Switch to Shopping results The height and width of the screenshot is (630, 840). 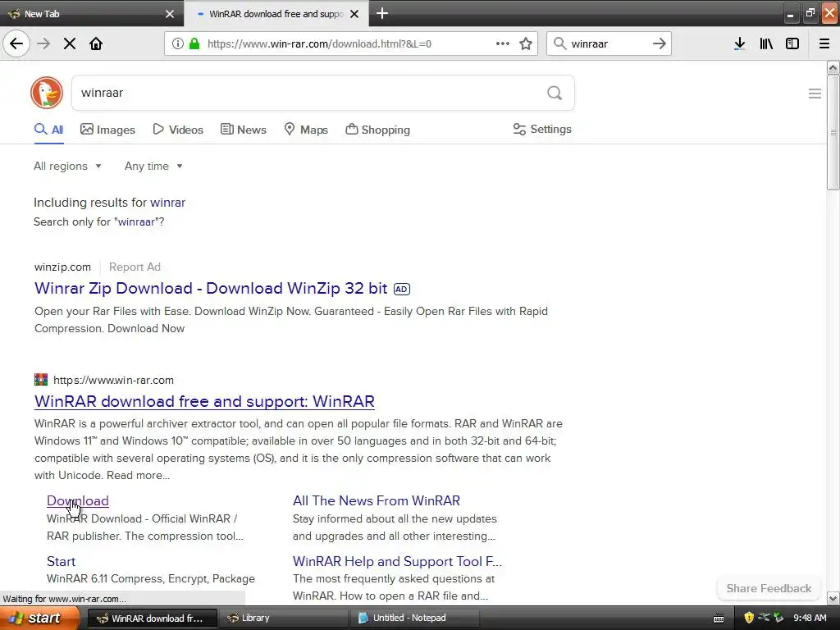(377, 130)
